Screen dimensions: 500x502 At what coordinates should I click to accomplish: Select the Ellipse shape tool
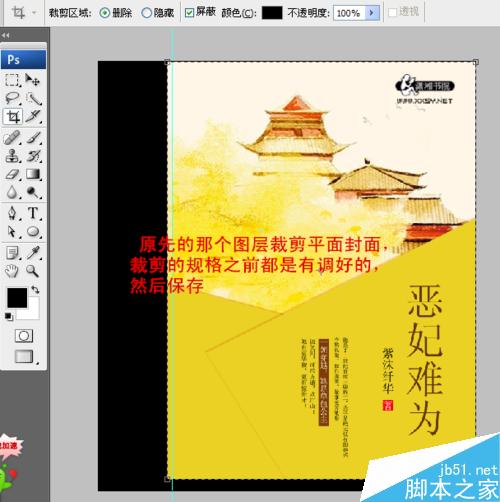point(33,232)
